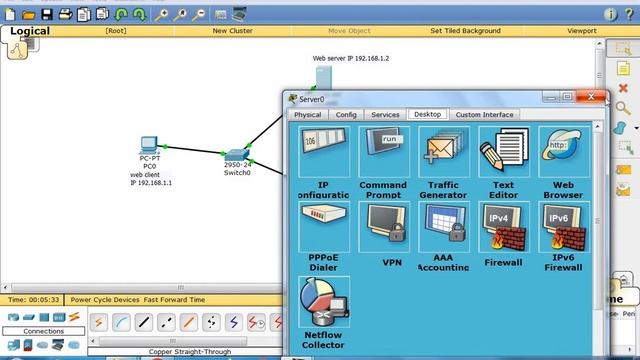Open the Config tab in Server0
The height and width of the screenshot is (360, 640).
point(346,115)
